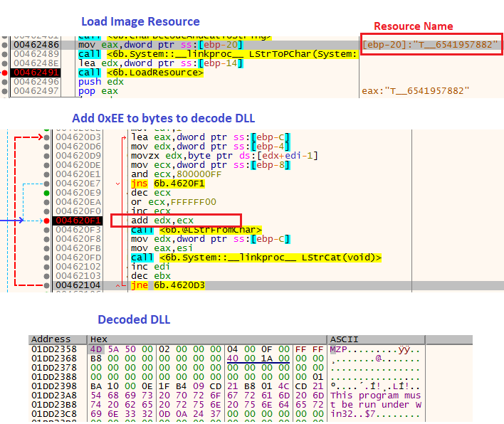The width and height of the screenshot is (504, 424).
Task: Toggle breakpoint bullet beside address 00462489
Action: 4,54
